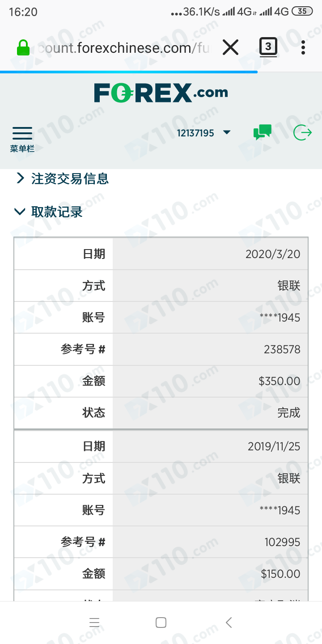The image size is (322, 644).
Task: Open browser tab switcher showing 3
Action: click(268, 47)
